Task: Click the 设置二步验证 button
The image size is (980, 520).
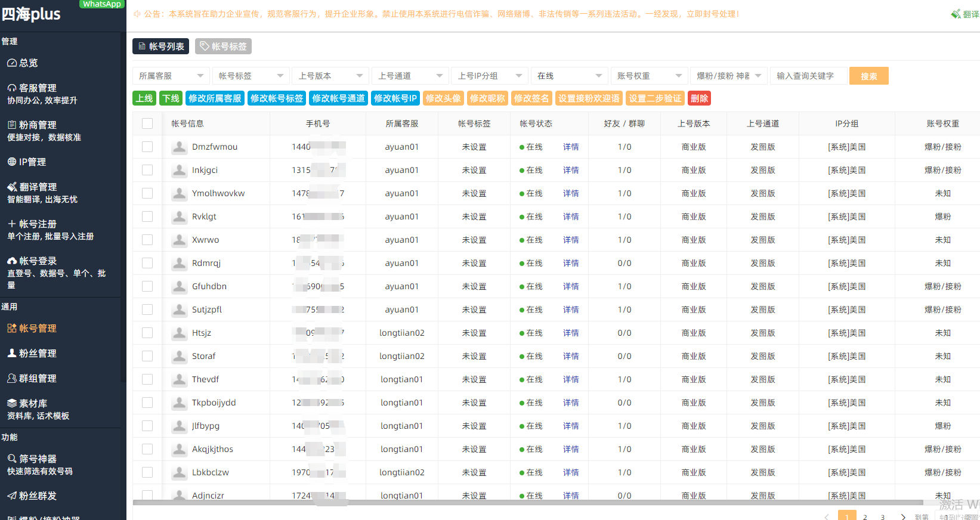Action: [x=655, y=98]
